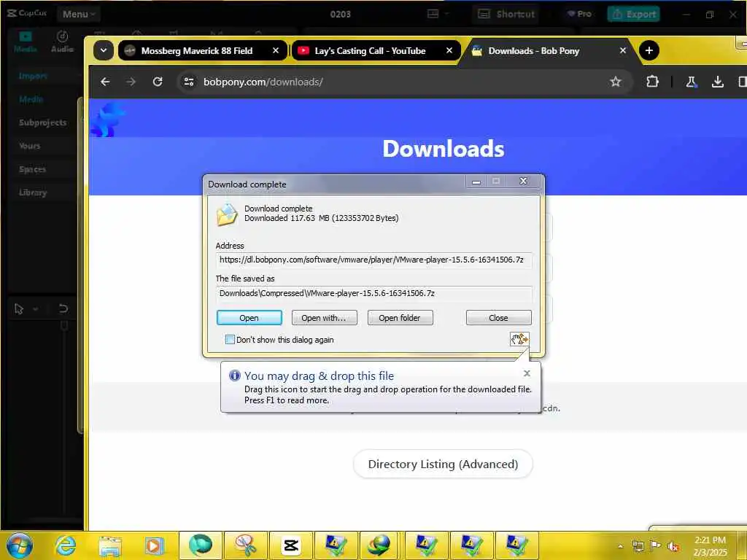
Task: Click the Open button in the download dialog
Action: point(249,318)
